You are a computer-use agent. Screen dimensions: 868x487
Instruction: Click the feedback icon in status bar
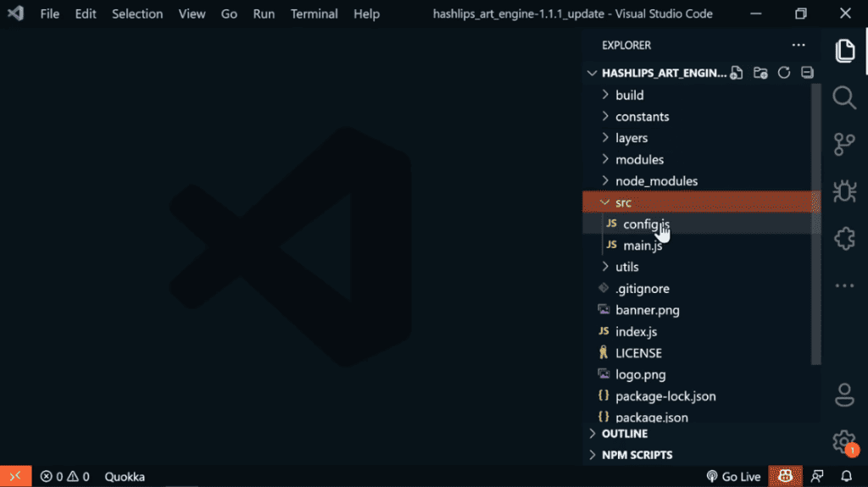pyautogui.click(x=817, y=476)
